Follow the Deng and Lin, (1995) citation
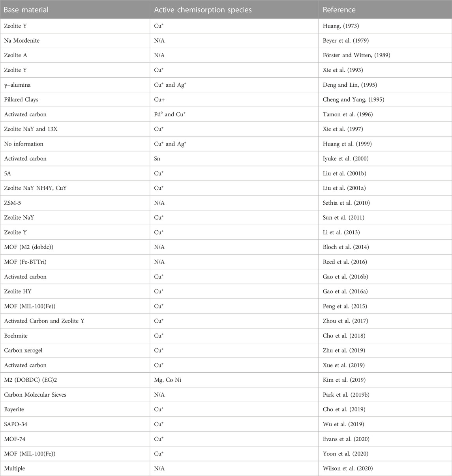 349,85
